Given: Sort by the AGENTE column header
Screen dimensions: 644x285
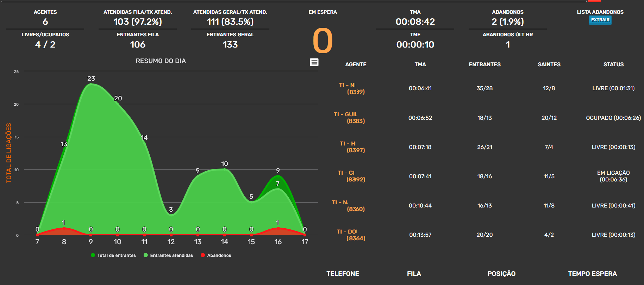Looking at the screenshot, I should [x=356, y=64].
